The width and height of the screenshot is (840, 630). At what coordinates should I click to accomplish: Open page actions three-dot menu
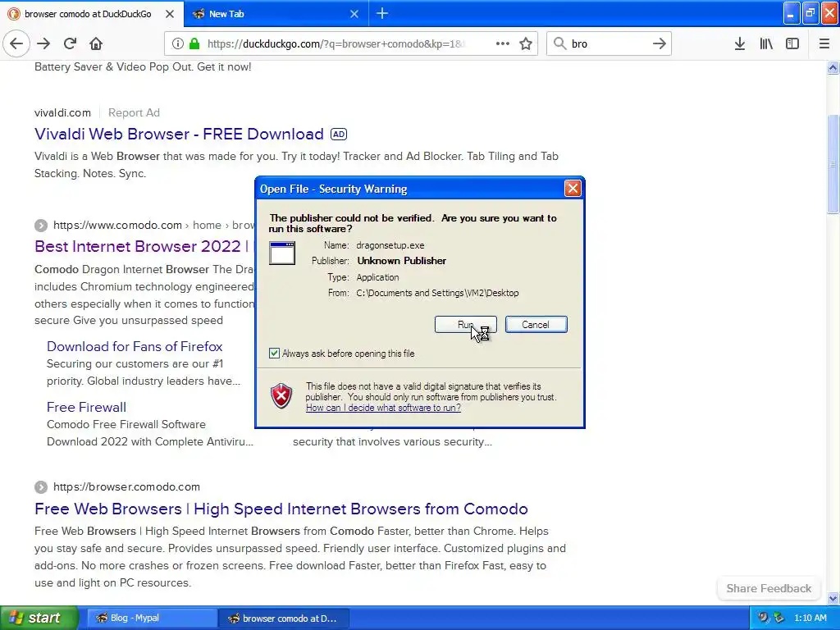coord(503,43)
